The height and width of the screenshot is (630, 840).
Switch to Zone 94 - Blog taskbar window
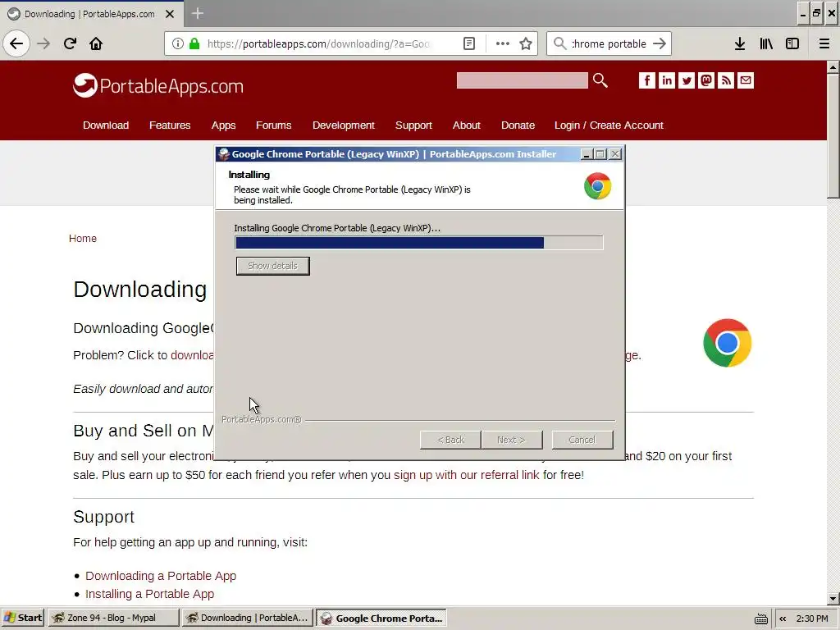point(113,618)
